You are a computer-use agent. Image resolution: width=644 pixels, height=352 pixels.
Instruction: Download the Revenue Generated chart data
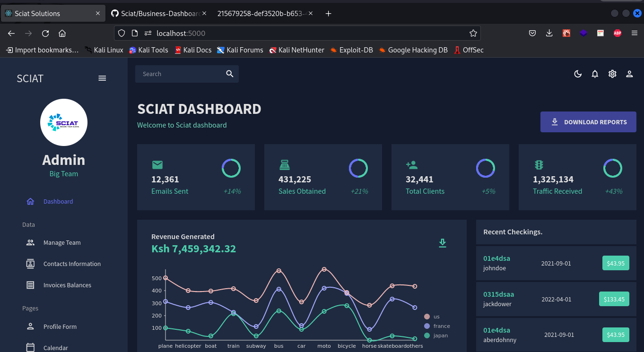pos(443,243)
